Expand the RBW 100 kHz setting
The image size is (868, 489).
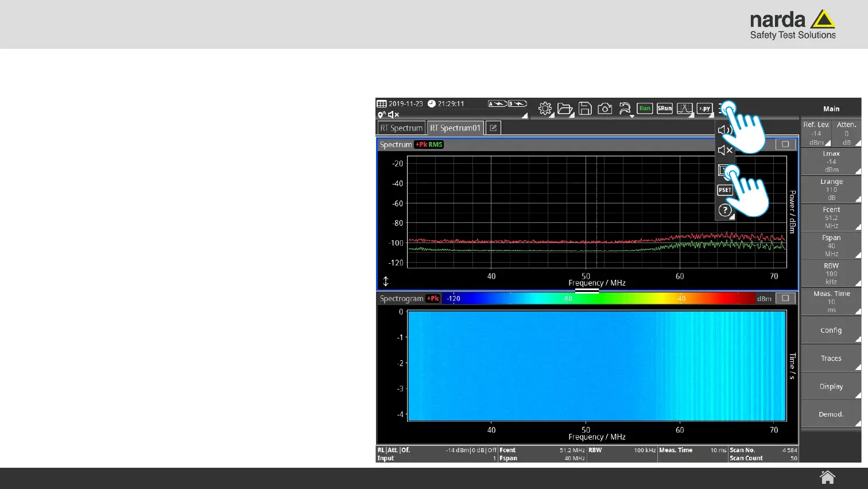(831, 274)
